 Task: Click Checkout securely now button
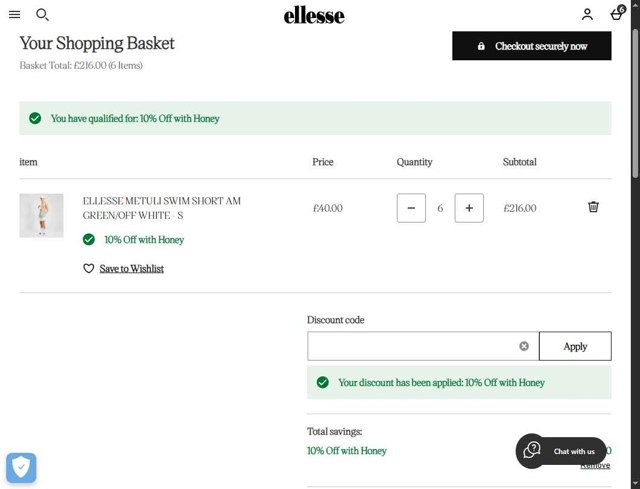[531, 46]
